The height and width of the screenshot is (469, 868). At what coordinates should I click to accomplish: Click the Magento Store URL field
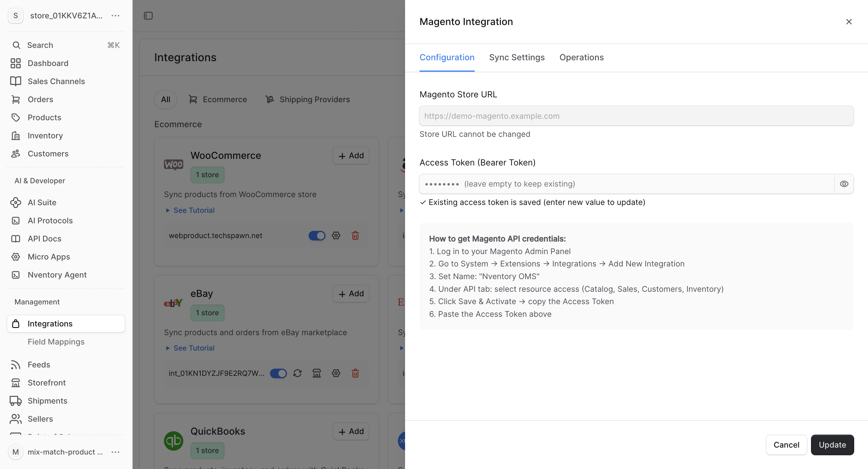(636, 116)
